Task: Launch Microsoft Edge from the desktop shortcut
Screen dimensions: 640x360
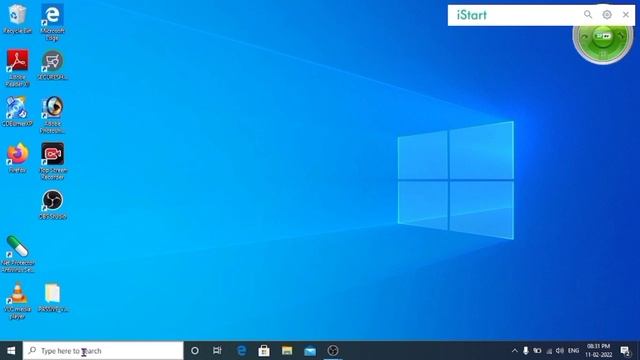Action: [x=52, y=21]
